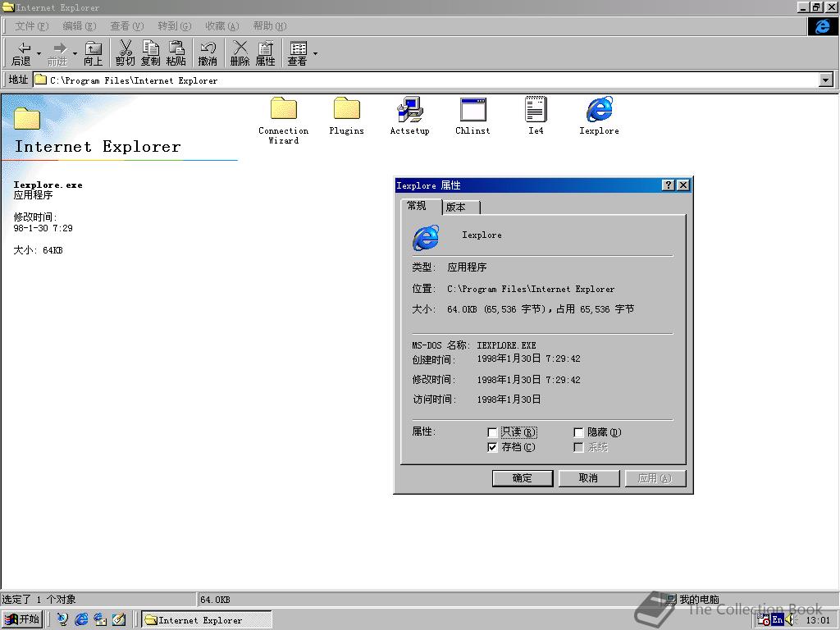
Task: Click the Back (后退) toolbar button
Action: tap(21, 53)
